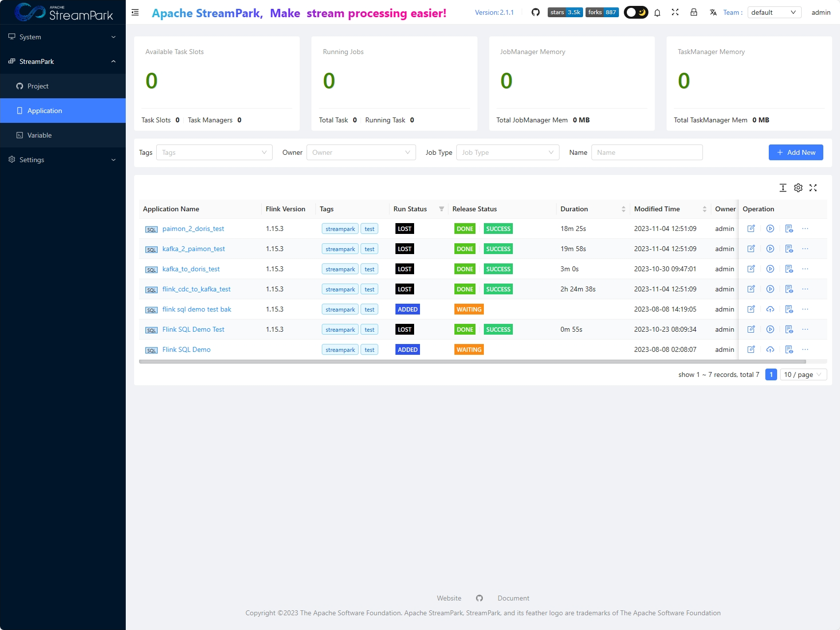View details of paimon_2_doris_test
The width and height of the screenshot is (840, 630).
point(789,229)
